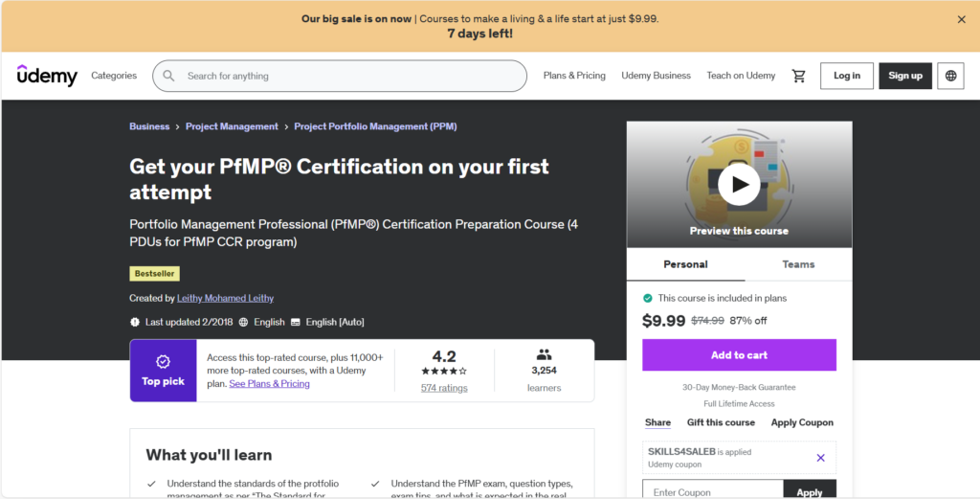Click the globe icon beside English

(243, 322)
